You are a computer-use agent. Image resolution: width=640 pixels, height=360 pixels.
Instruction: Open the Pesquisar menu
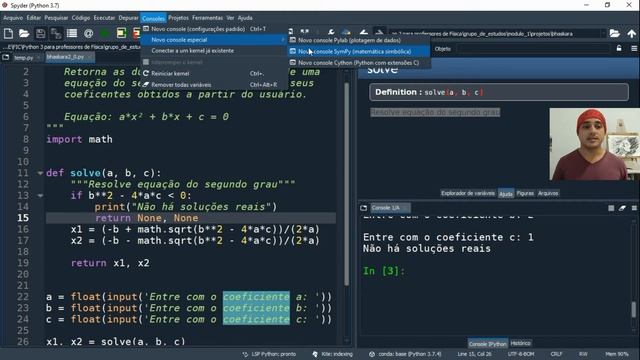(56, 18)
